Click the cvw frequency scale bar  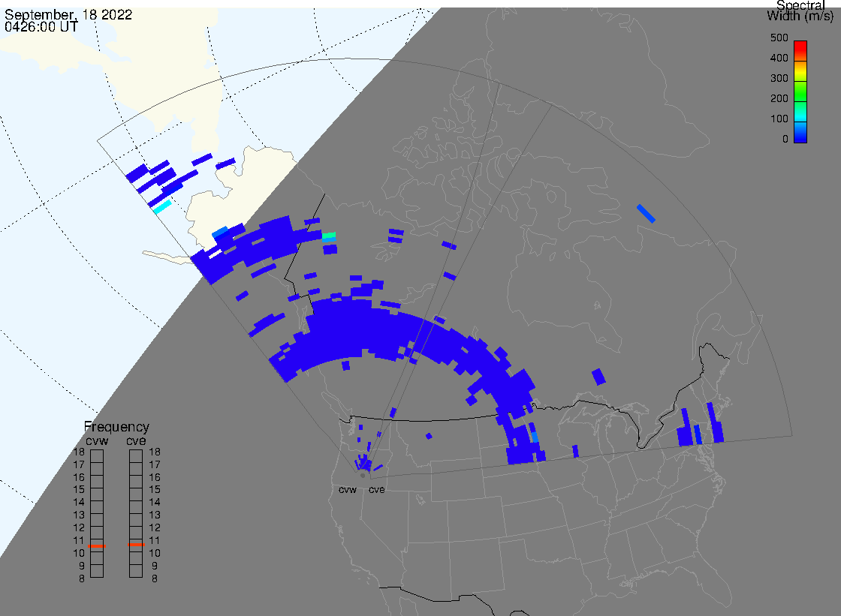[97, 514]
